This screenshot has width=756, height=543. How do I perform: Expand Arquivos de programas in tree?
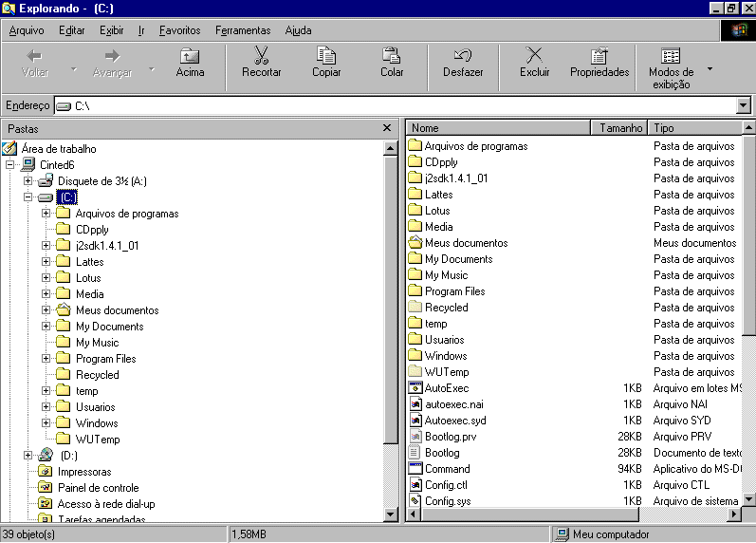coord(46,214)
